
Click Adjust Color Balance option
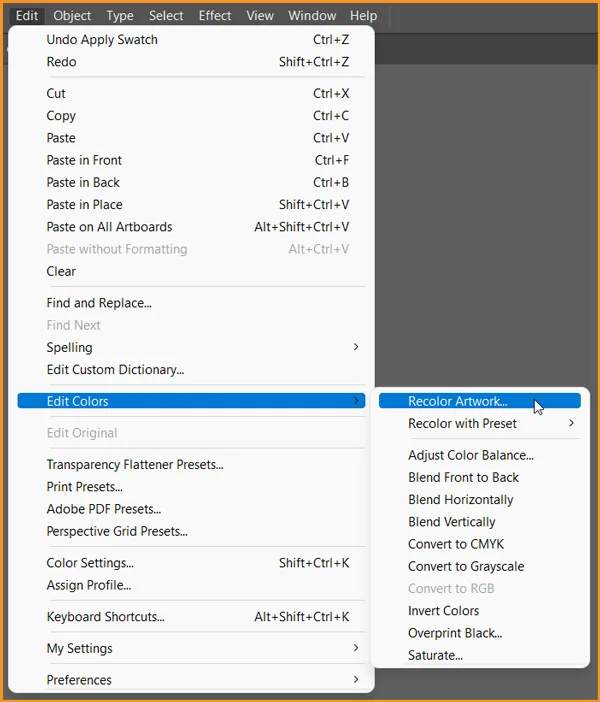(470, 455)
